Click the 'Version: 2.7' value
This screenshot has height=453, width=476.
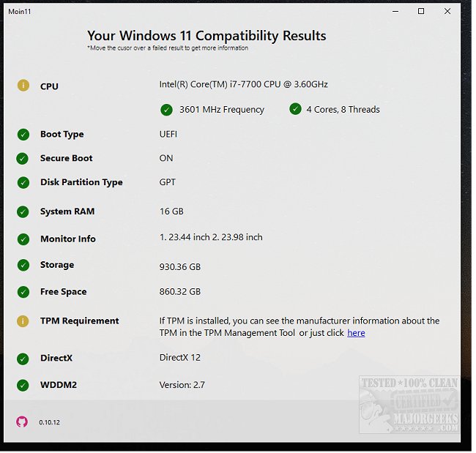point(182,385)
